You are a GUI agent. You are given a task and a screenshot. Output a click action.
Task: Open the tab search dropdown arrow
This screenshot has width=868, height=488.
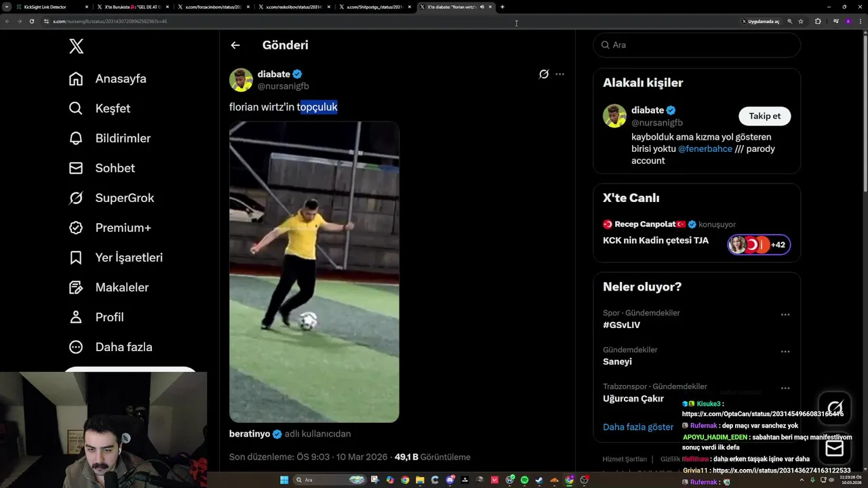coord(6,7)
